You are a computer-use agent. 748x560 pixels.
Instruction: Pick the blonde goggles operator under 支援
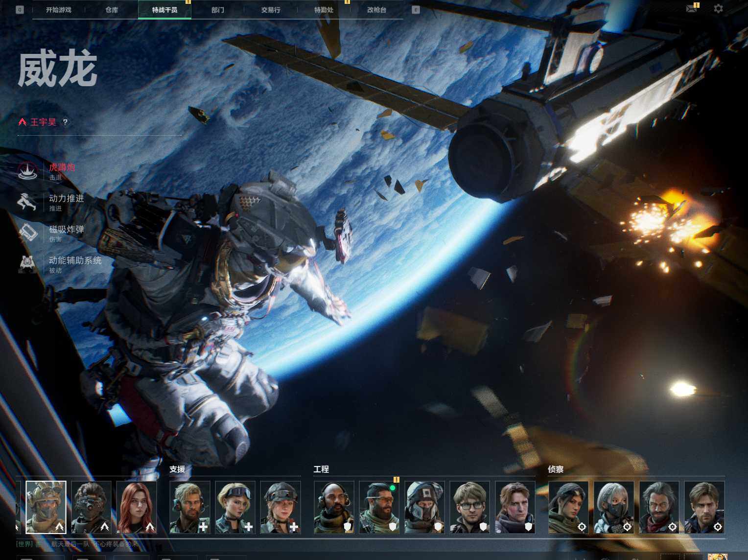point(235,507)
